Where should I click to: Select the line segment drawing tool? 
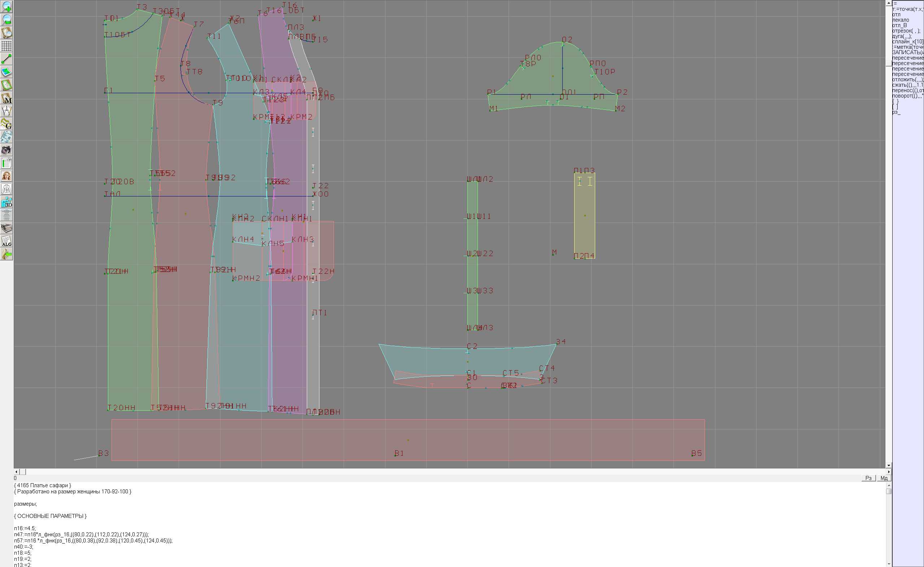click(x=6, y=59)
